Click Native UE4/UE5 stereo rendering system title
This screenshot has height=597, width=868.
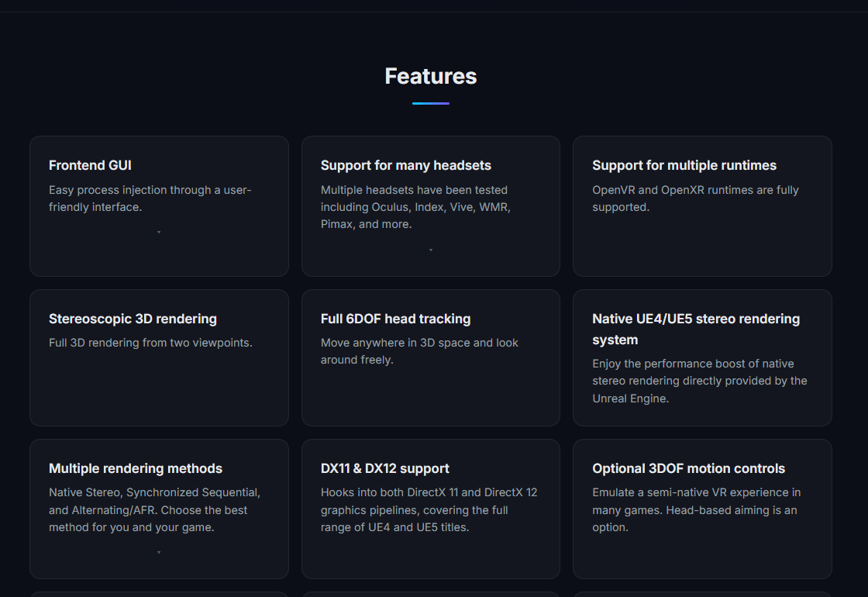click(696, 329)
